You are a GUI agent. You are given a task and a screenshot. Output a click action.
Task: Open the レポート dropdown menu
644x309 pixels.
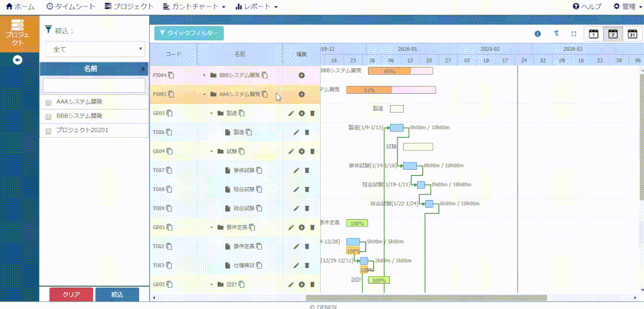click(257, 6)
